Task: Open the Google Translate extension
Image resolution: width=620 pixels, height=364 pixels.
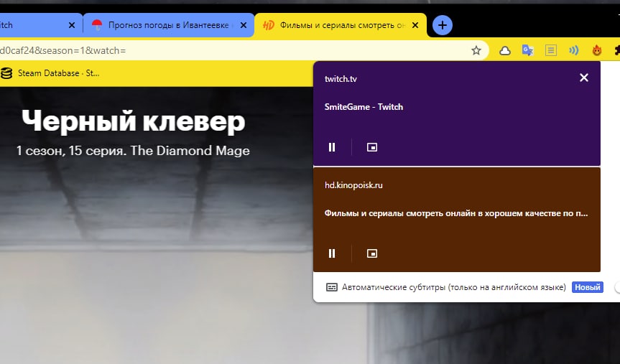Action: click(527, 50)
